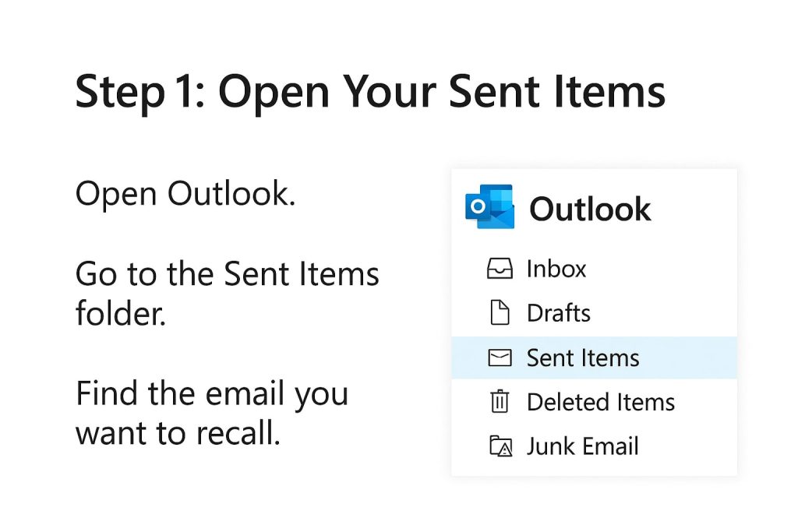The height and width of the screenshot is (532, 798).
Task: Click the "Find the email you" line
Action: [x=211, y=394]
